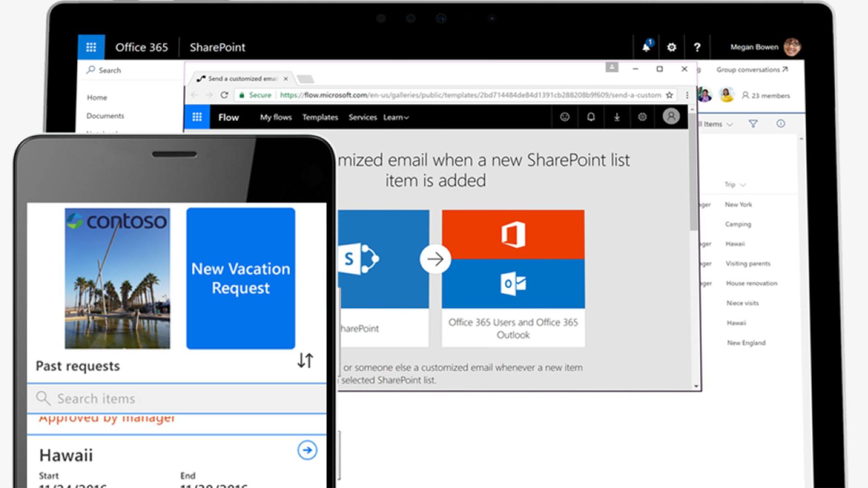Screen dimensions: 868x488
Task: Open the info details pane icon
Action: (x=781, y=123)
